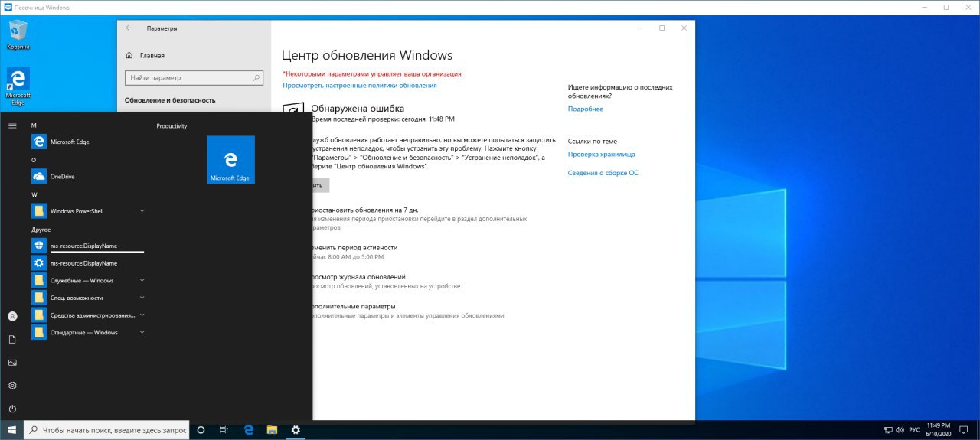Open Microsoft Edge desktop shortcut
Image resolution: width=980 pixels, height=440 pixels.
point(18,86)
